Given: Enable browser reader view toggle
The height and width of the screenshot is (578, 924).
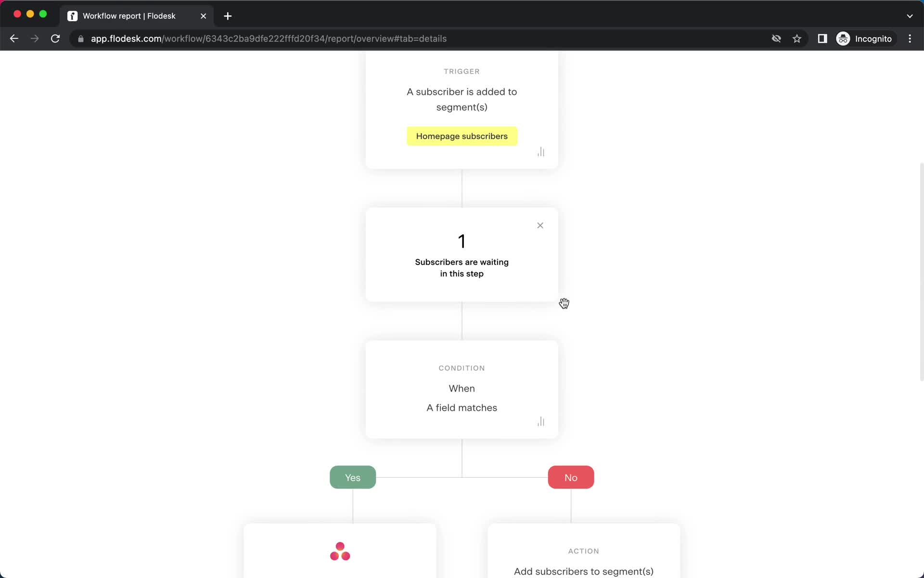Looking at the screenshot, I should (822, 39).
